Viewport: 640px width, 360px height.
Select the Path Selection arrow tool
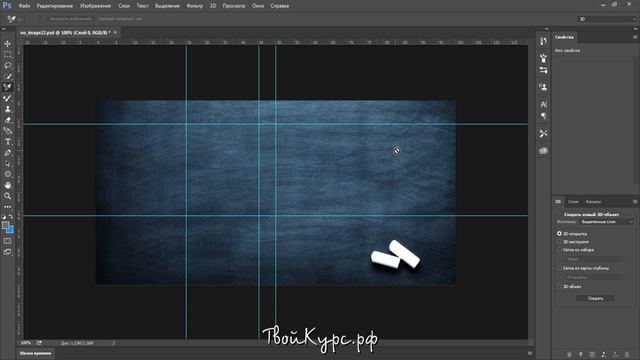coord(7,164)
